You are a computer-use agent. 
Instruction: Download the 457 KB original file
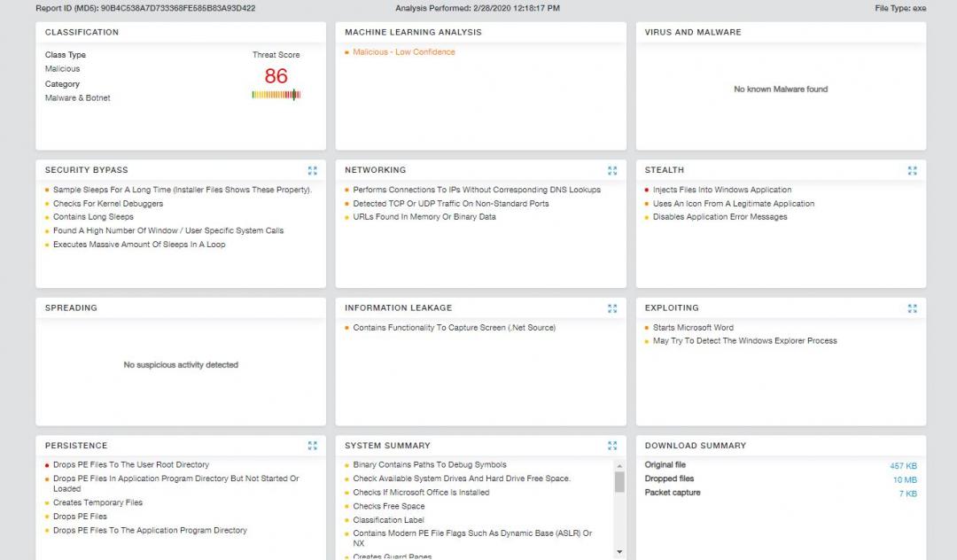[903, 466]
